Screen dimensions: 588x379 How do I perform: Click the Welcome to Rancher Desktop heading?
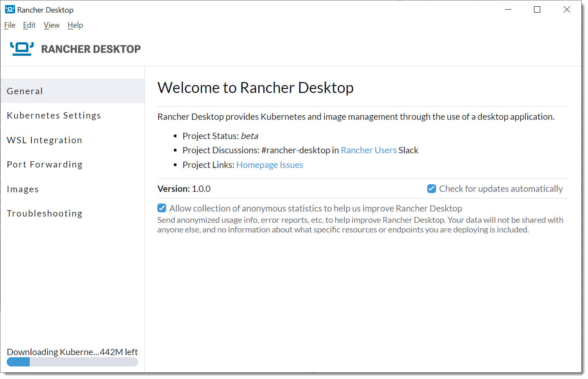pyautogui.click(x=256, y=88)
